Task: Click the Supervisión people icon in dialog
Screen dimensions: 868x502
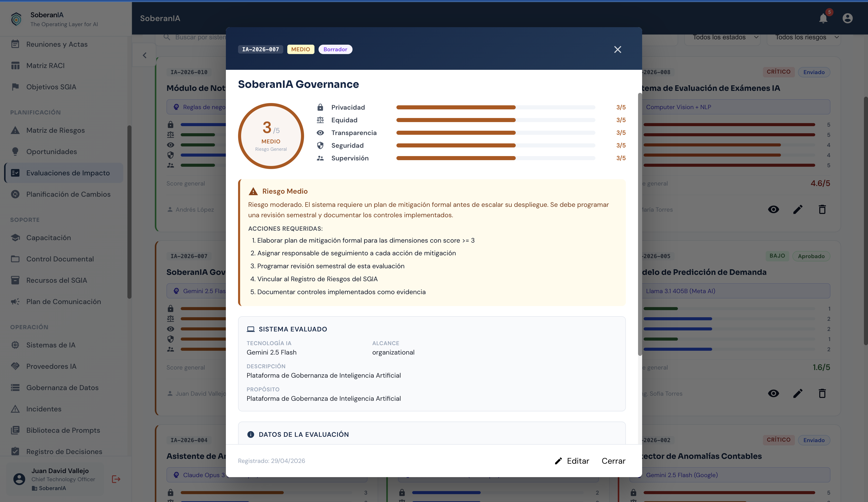Action: click(x=320, y=158)
